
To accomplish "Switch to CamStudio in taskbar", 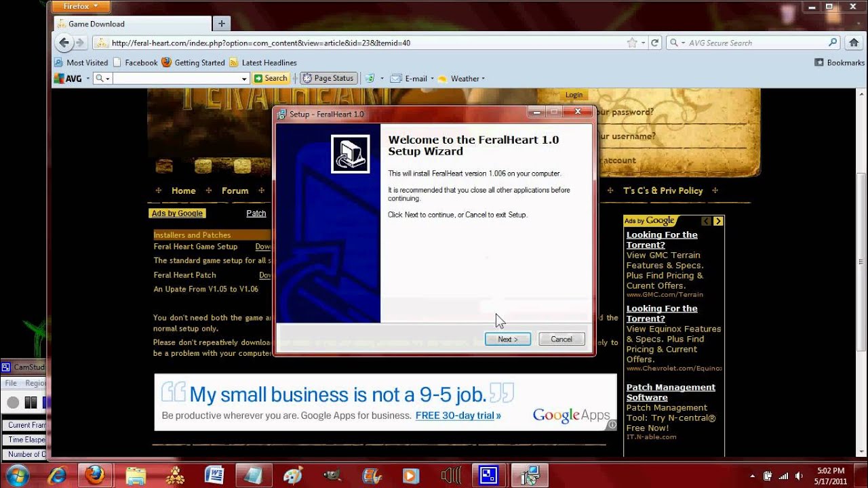I will click(x=489, y=475).
